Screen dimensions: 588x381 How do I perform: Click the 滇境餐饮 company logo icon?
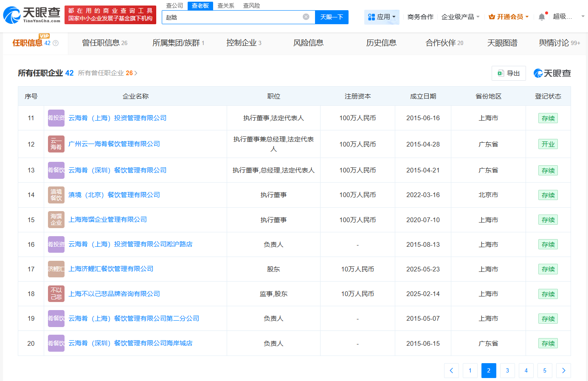[56, 195]
